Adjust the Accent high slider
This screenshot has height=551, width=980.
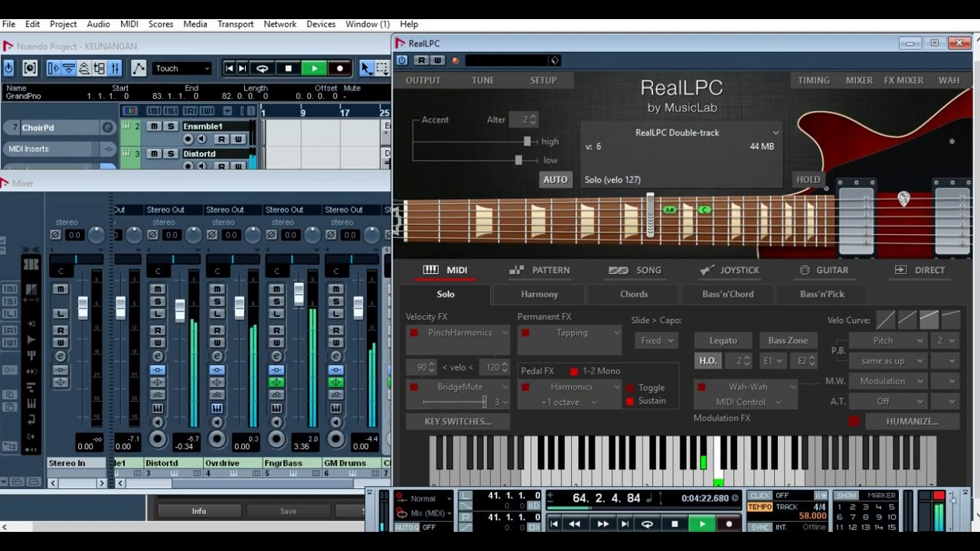528,142
